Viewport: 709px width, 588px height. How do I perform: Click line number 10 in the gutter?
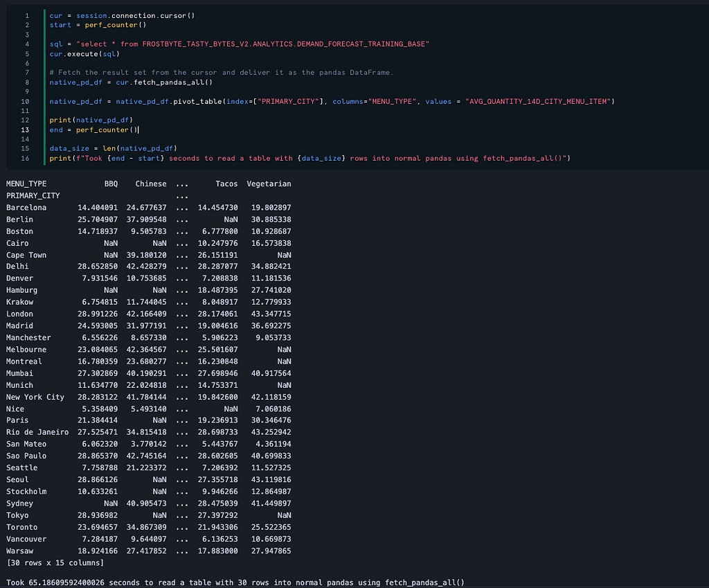click(25, 102)
